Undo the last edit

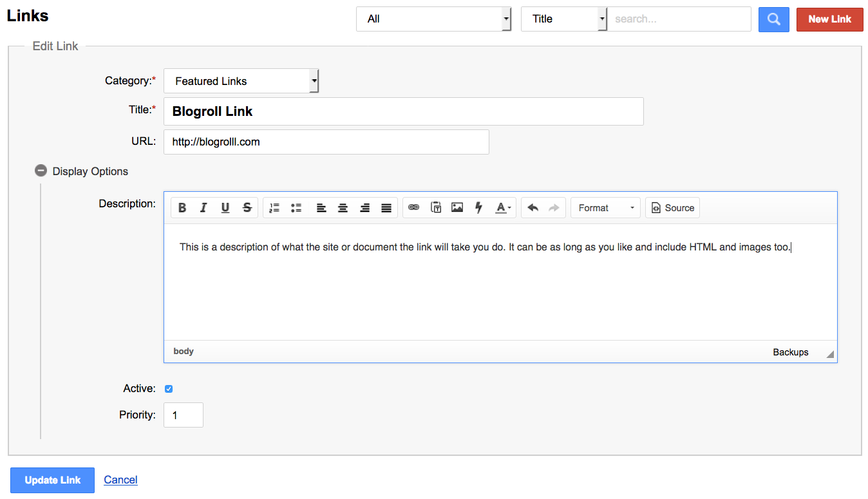click(x=533, y=208)
